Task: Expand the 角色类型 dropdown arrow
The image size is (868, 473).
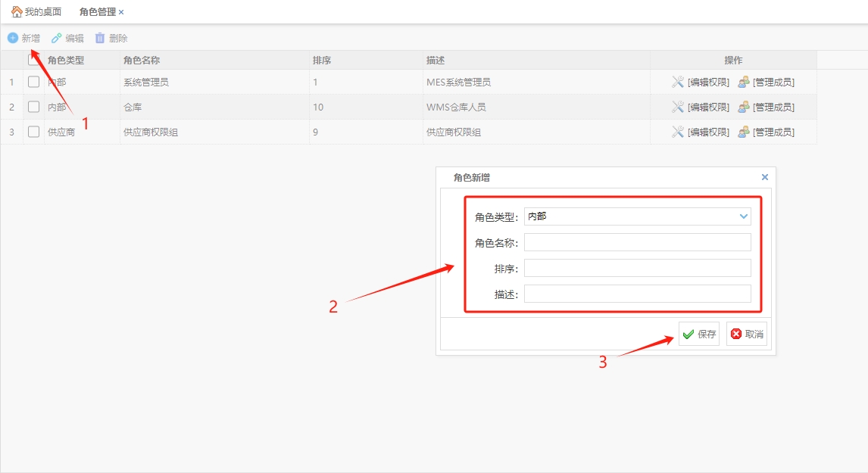Action: point(743,216)
